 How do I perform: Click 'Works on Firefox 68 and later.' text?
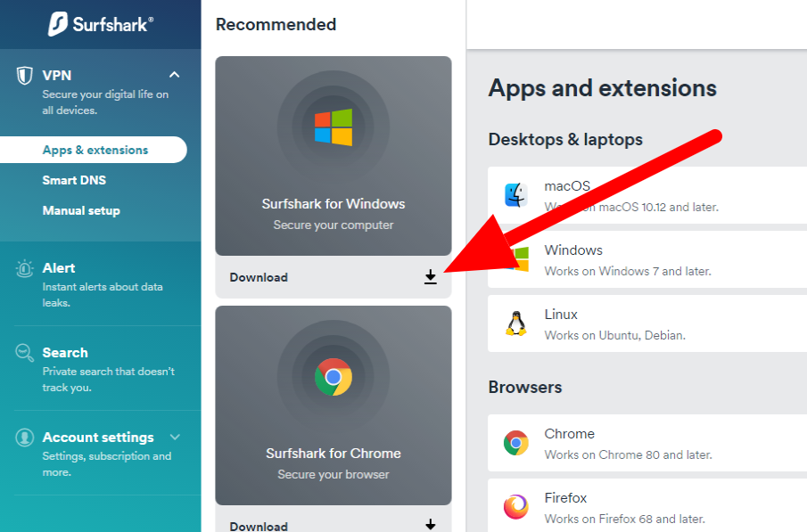pos(625,519)
